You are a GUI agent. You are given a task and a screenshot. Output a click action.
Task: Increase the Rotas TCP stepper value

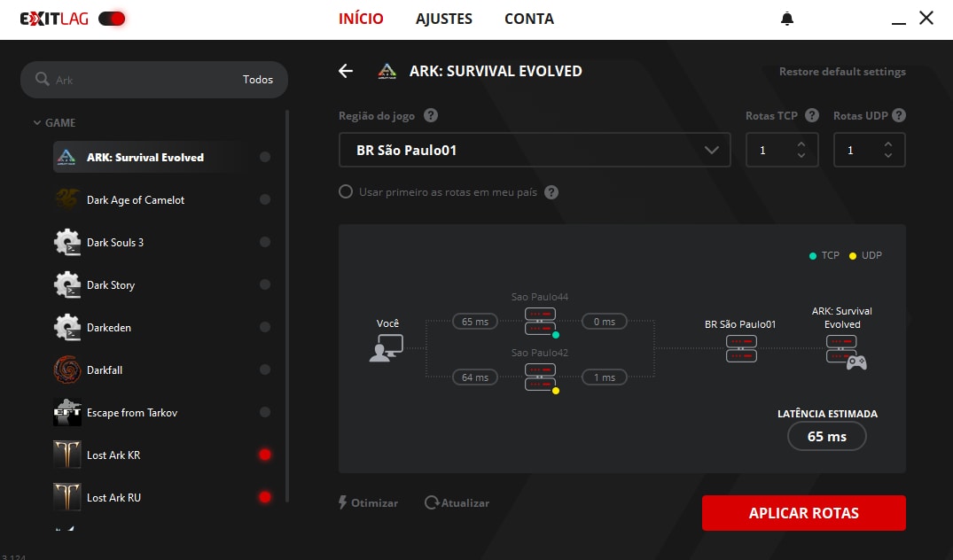801,144
